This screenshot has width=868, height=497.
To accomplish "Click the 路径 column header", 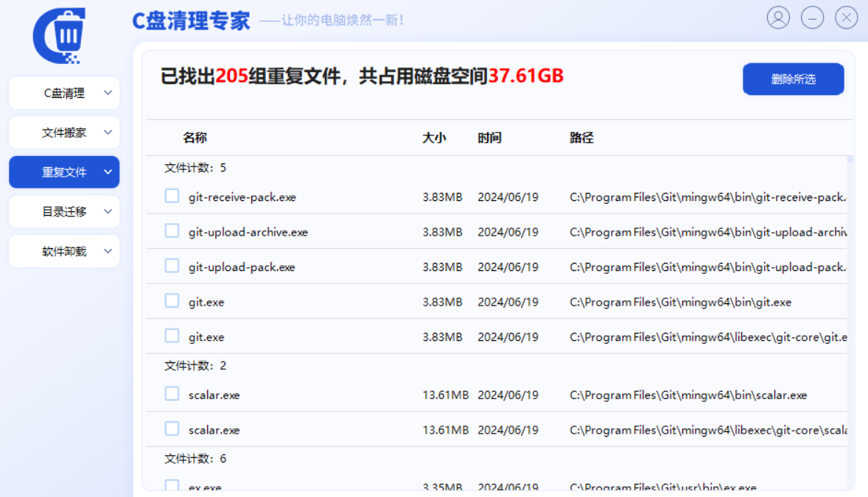I will (x=582, y=138).
